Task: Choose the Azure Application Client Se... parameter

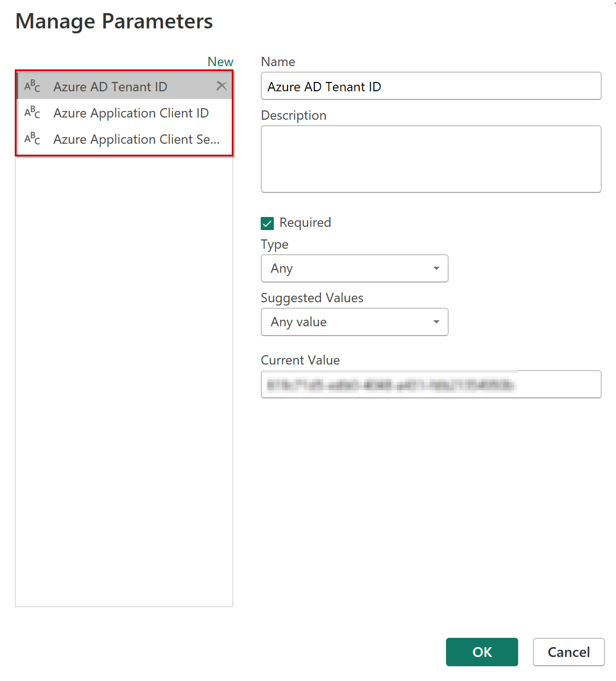Action: (x=137, y=139)
